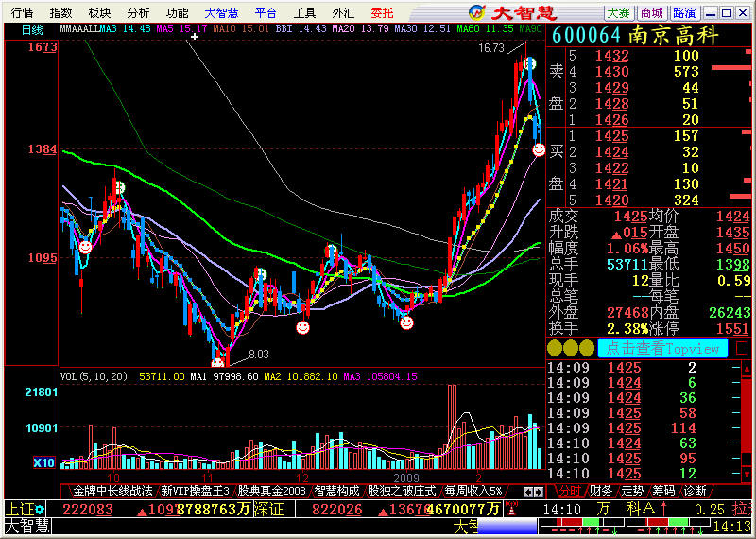
Task: Click the smiley marker below the latest candle
Action: coord(539,149)
